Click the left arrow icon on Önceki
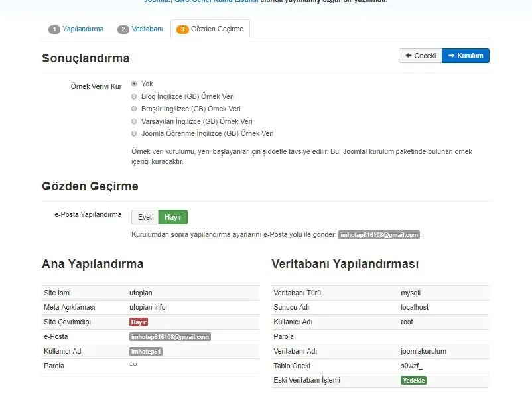The image size is (532, 404). click(409, 56)
